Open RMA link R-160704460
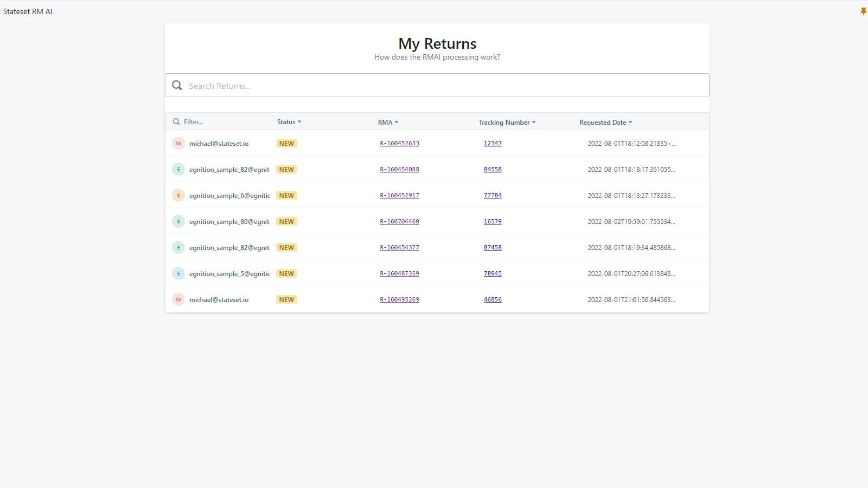The image size is (868, 488). (x=399, y=221)
